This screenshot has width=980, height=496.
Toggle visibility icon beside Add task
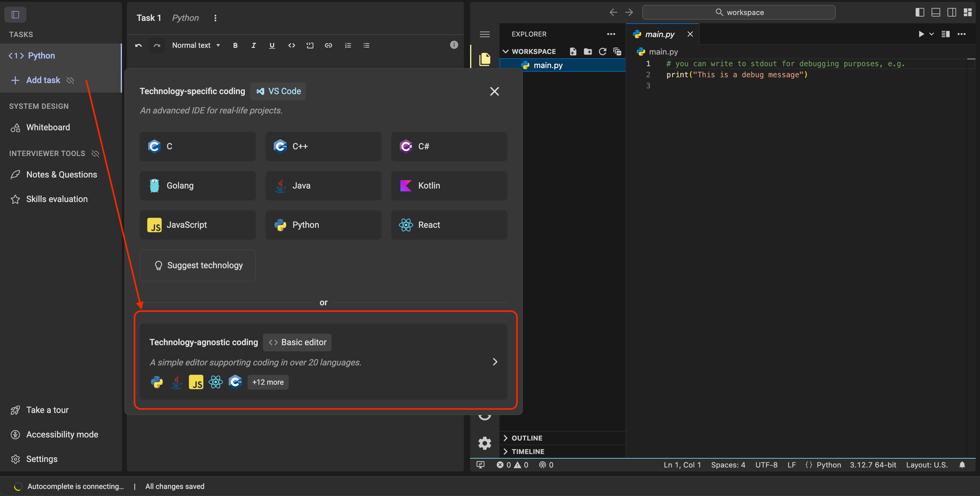(70, 80)
